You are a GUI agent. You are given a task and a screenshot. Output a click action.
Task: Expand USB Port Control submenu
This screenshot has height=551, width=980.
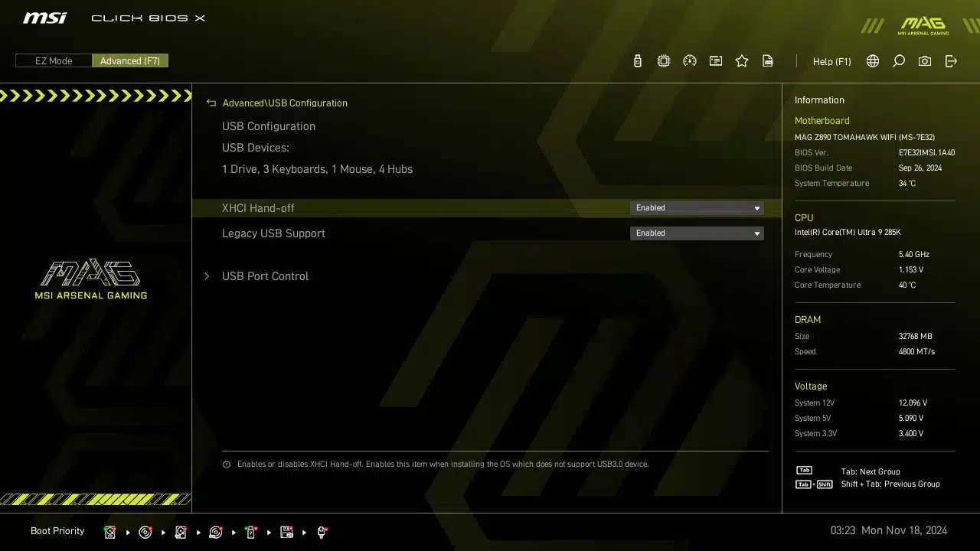pyautogui.click(x=207, y=276)
